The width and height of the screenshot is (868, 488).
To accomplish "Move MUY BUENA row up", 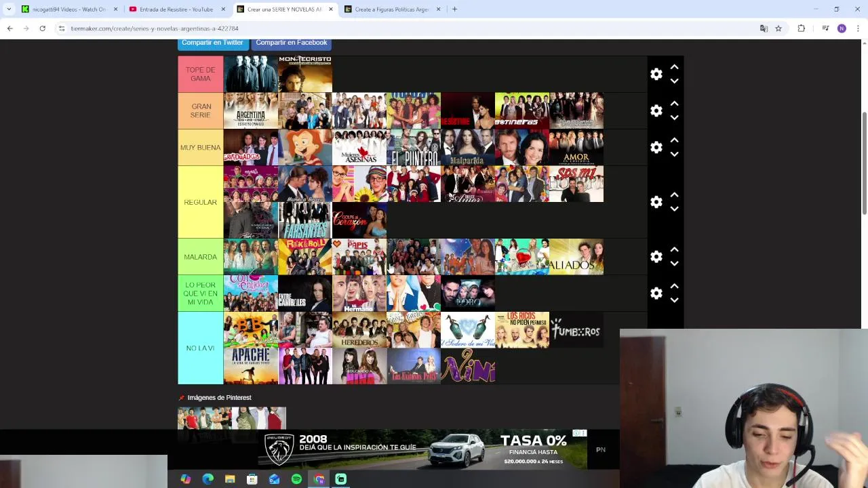I will tap(674, 140).
